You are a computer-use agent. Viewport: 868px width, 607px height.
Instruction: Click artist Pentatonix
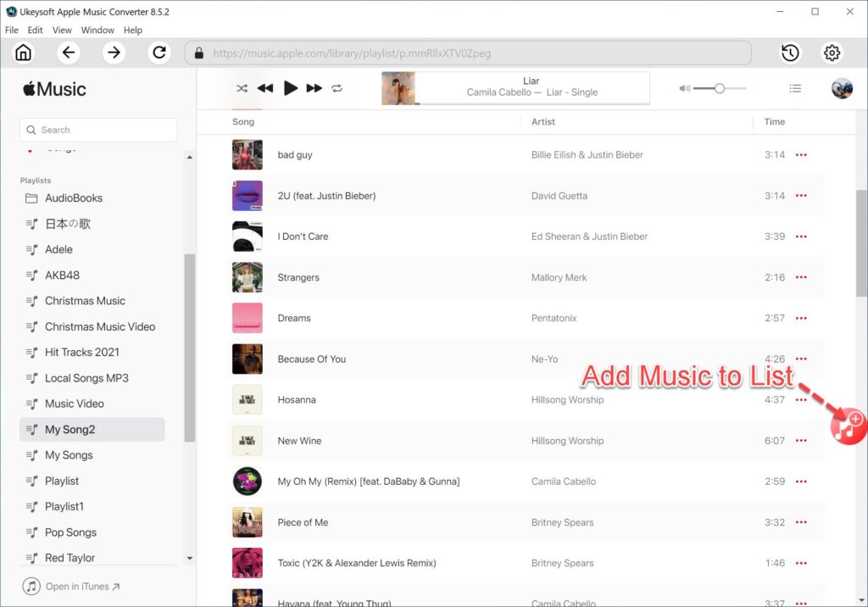coord(554,319)
